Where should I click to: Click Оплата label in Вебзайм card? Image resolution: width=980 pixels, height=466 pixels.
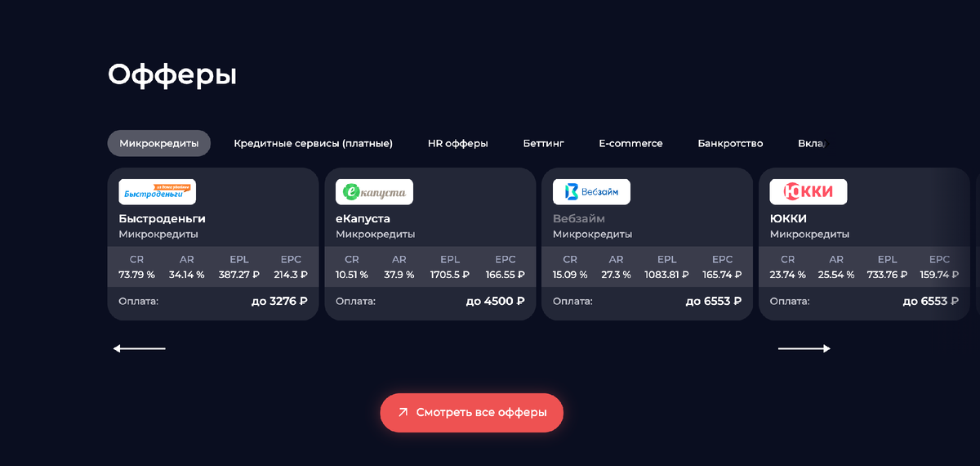572,301
